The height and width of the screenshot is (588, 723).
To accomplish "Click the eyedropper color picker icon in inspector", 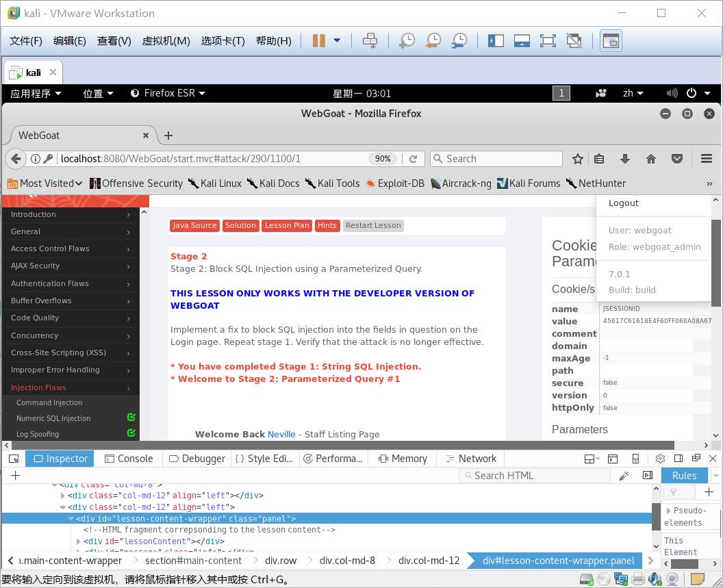I will 624,476.
